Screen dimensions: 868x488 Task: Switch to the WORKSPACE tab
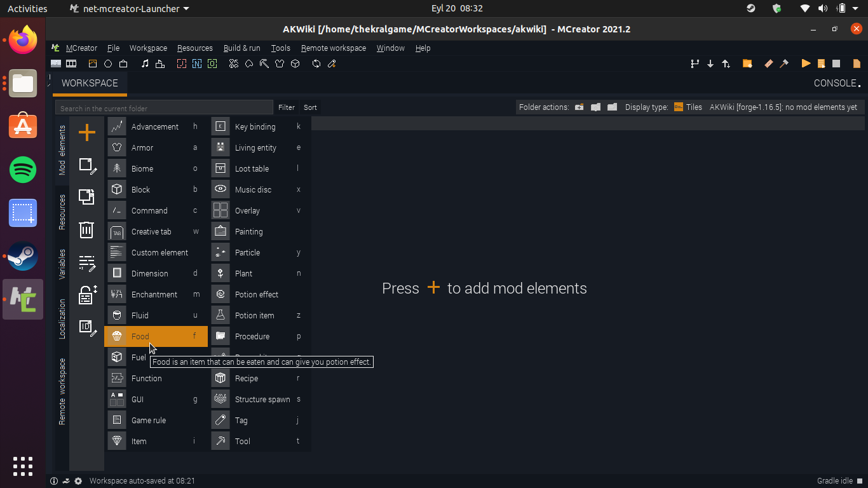[x=90, y=83]
